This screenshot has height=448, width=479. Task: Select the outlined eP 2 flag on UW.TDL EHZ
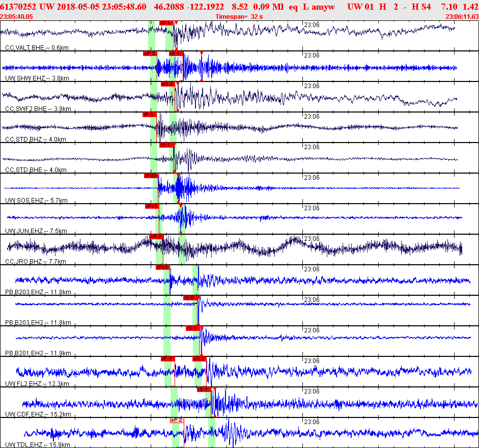pos(177,420)
